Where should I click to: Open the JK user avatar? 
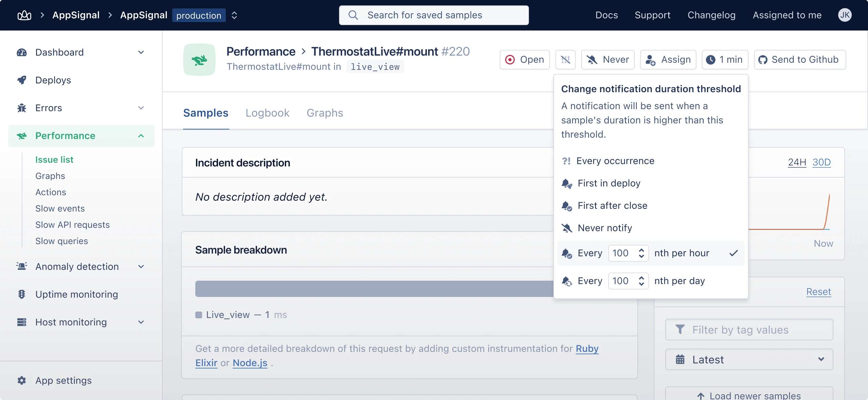coord(845,15)
